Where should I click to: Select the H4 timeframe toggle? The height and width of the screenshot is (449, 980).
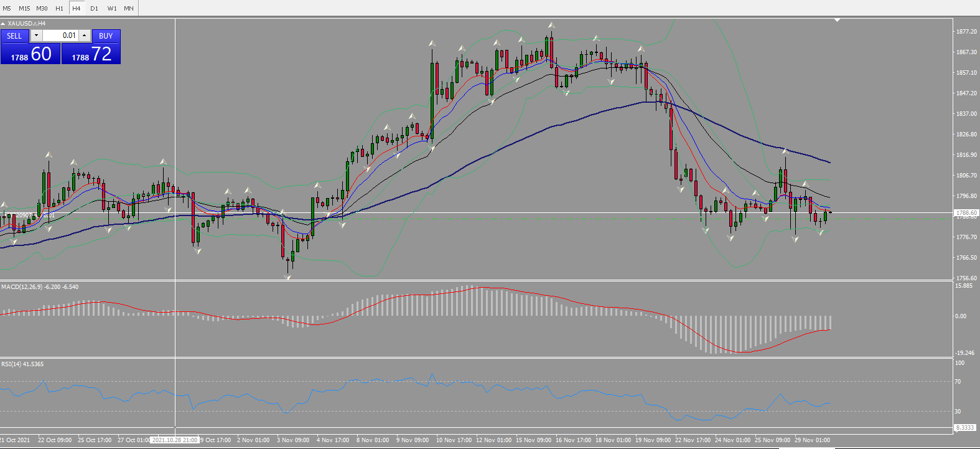tap(77, 8)
